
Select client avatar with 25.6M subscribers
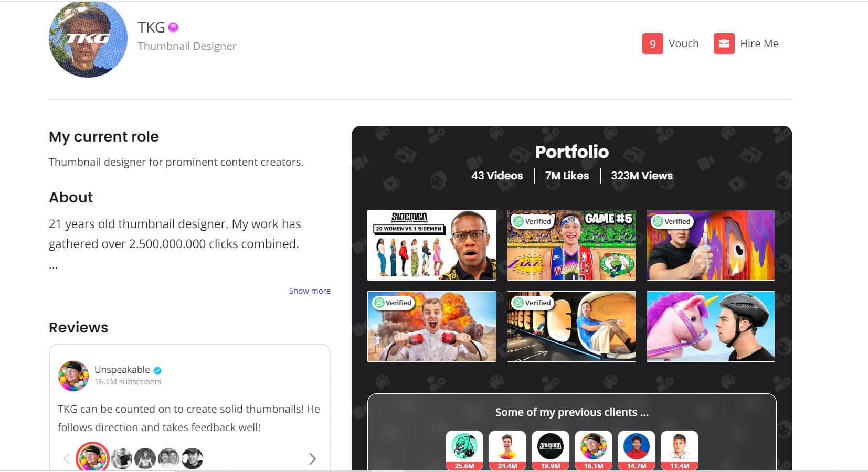(464, 450)
